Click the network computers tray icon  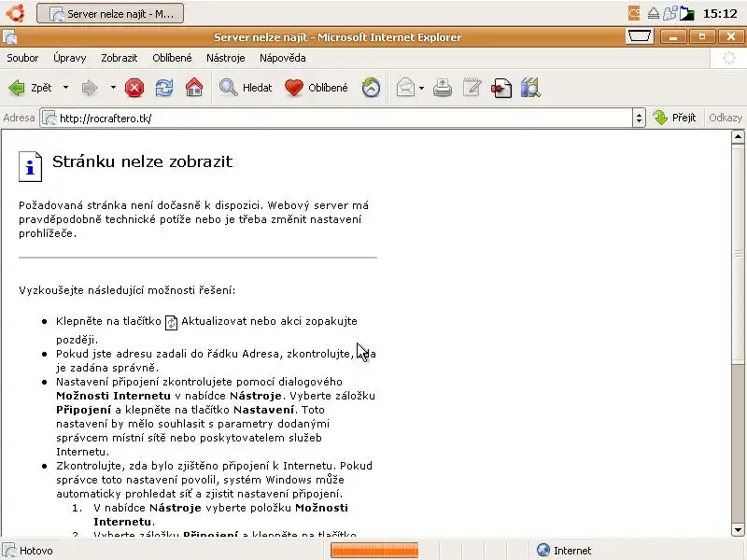(x=669, y=13)
